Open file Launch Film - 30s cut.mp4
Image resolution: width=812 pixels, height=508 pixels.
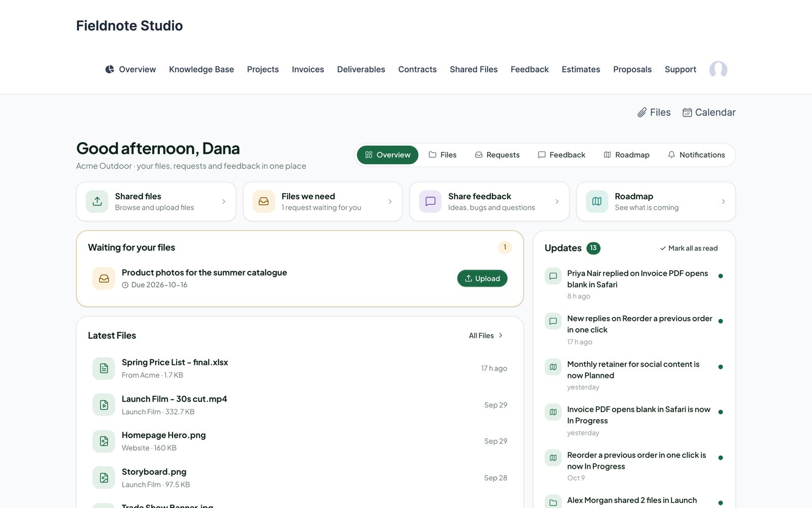pos(300,405)
